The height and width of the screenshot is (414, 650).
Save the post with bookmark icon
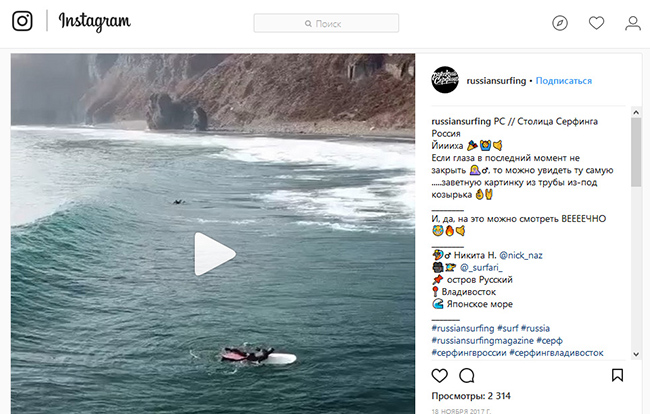pyautogui.click(x=617, y=376)
